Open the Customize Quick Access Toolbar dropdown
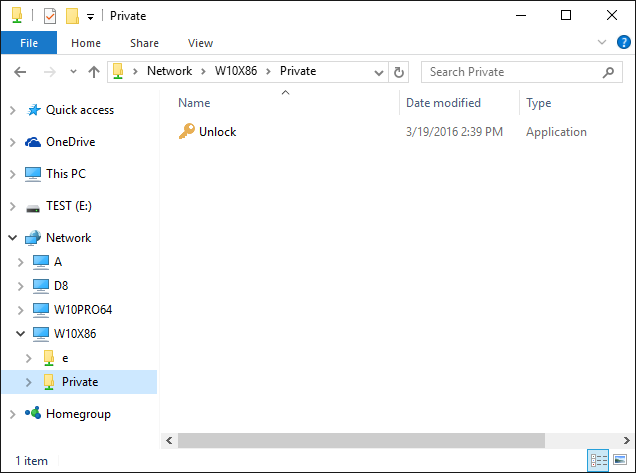Screen dimensions: 636x473 point(90,17)
